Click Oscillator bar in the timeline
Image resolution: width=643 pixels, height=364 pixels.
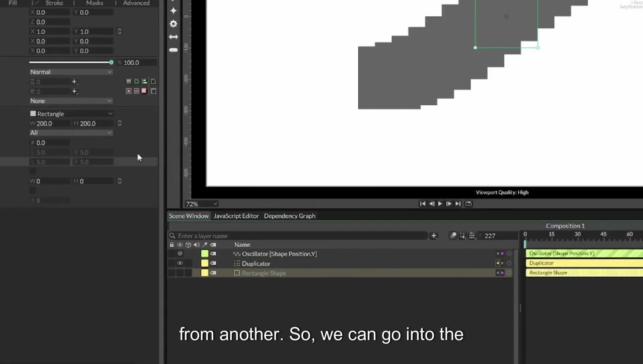coord(584,253)
